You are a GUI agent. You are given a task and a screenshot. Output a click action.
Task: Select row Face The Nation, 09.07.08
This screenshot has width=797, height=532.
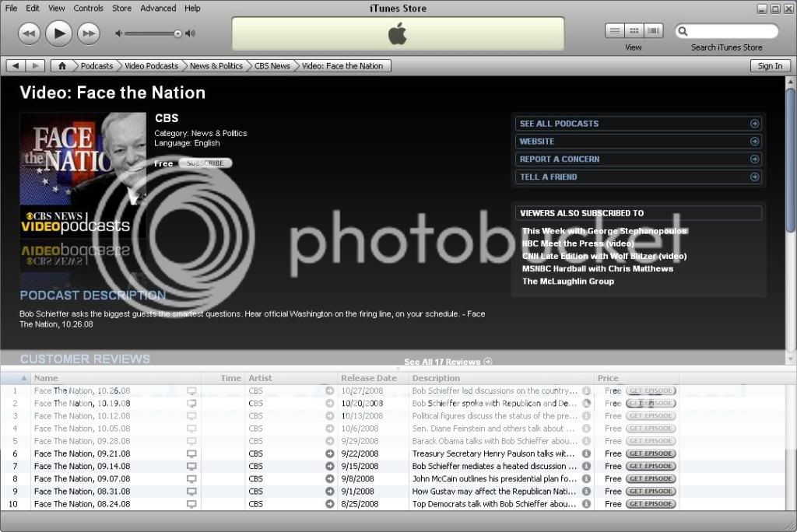pos(392,478)
